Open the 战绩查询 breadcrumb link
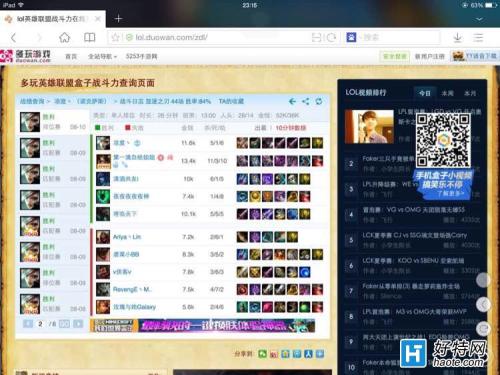 (x=32, y=101)
